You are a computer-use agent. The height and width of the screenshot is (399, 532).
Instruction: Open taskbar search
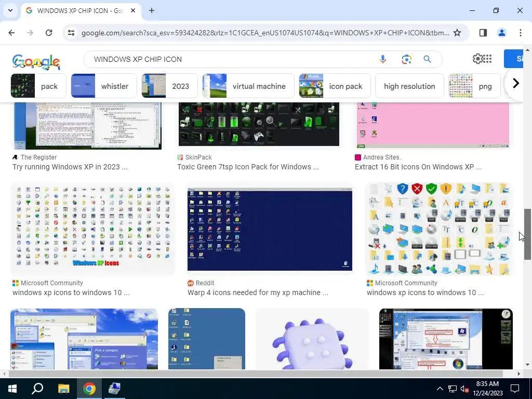click(x=37, y=389)
